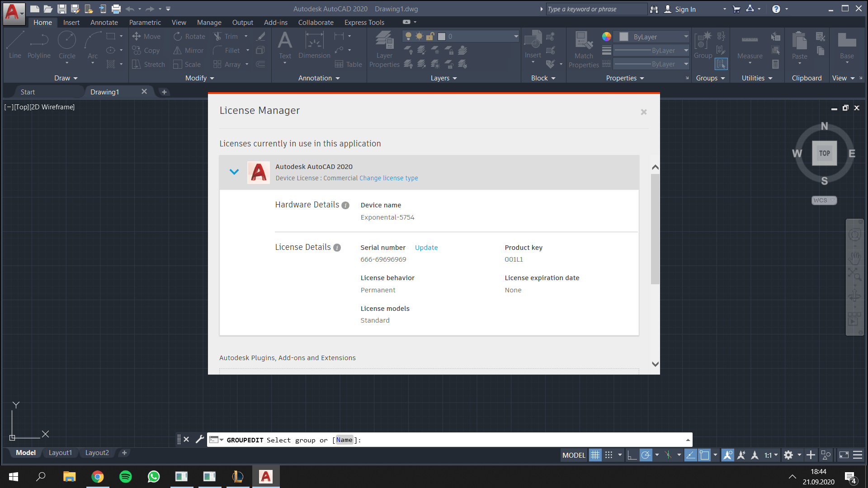Expand the Properties panel dropdown
The width and height of the screenshot is (868, 488).
tap(625, 78)
